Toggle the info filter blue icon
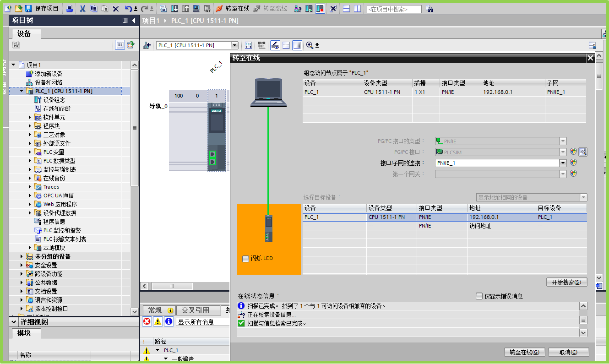This screenshot has width=609, height=364. (x=169, y=322)
